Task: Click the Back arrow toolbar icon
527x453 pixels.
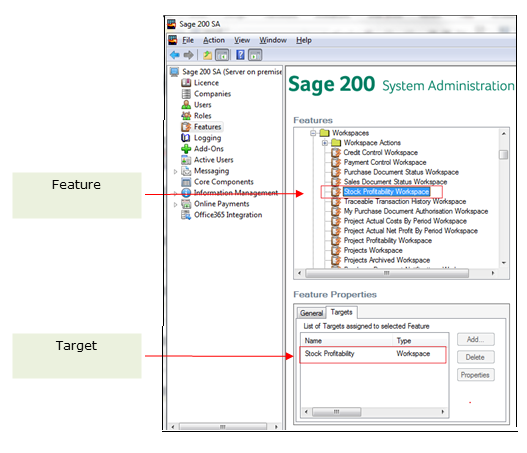Action: coord(174,55)
